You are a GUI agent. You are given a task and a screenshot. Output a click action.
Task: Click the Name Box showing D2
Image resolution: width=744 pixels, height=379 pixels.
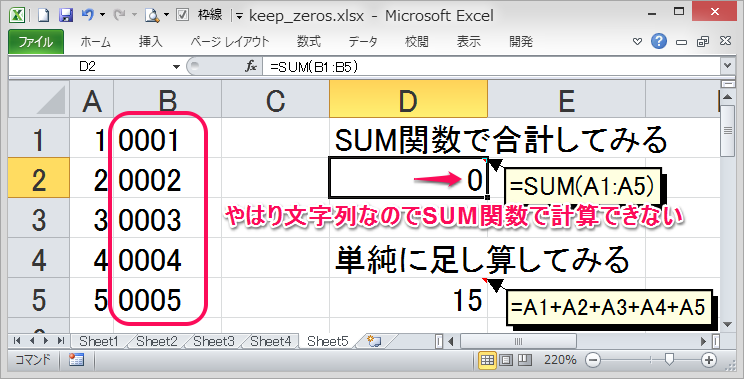pyautogui.click(x=88, y=67)
